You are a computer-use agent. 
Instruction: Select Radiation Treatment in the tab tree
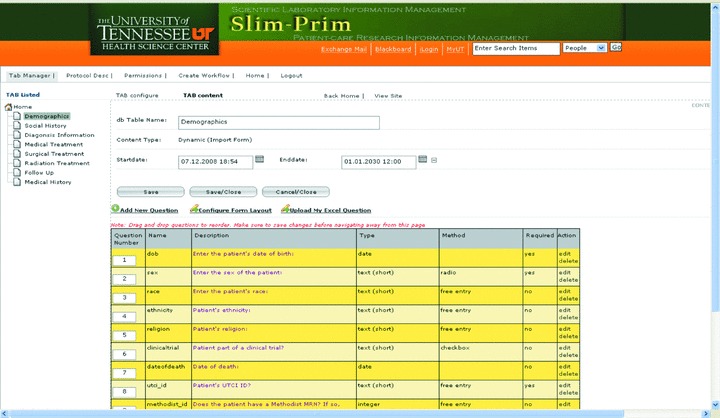(56, 163)
